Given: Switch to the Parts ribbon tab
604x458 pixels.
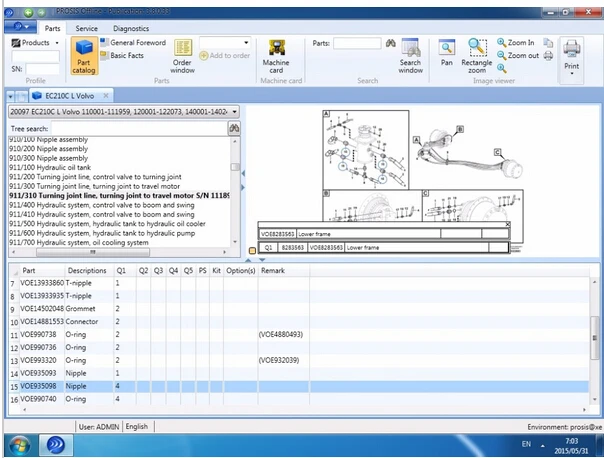Looking at the screenshot, I should coord(52,28).
